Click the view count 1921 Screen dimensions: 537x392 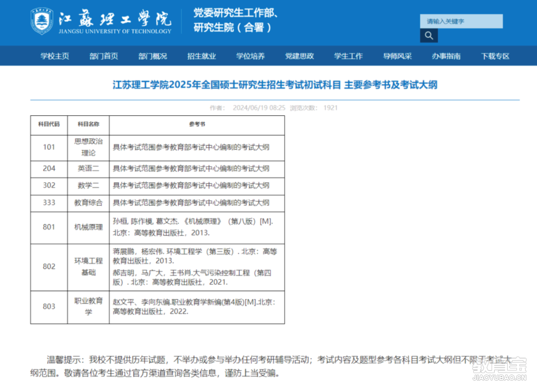pos(331,108)
